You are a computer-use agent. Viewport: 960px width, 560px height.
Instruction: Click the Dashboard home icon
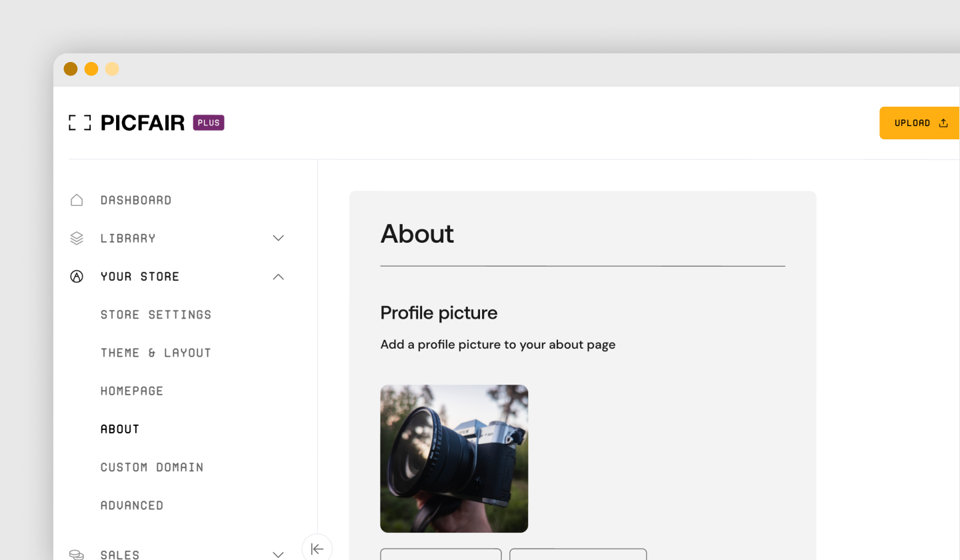click(x=77, y=200)
